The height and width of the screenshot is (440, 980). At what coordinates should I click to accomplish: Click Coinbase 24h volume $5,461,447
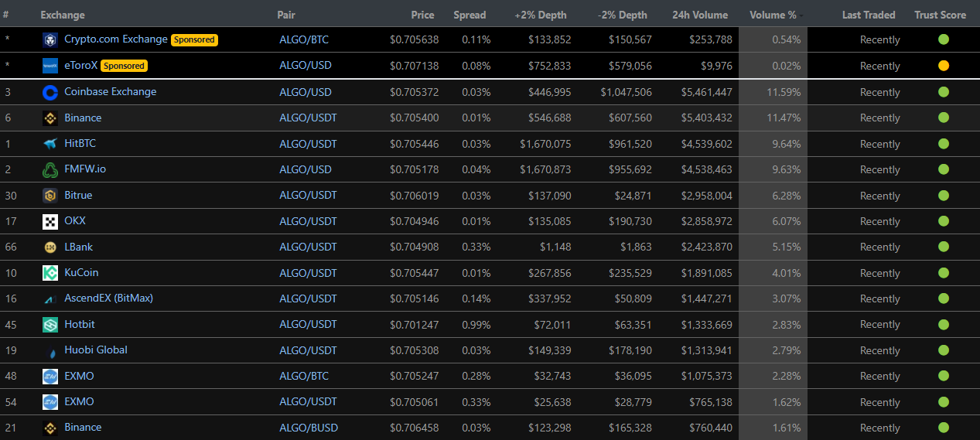(x=706, y=92)
